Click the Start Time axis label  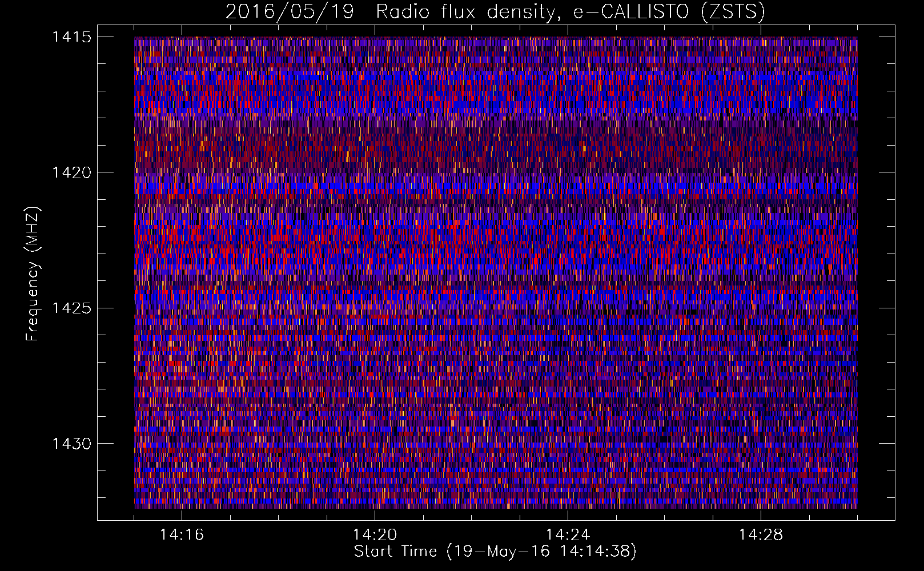[x=495, y=552]
